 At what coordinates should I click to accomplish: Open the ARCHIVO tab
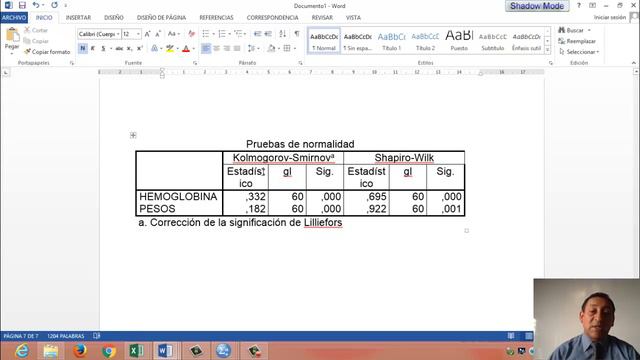(x=14, y=18)
